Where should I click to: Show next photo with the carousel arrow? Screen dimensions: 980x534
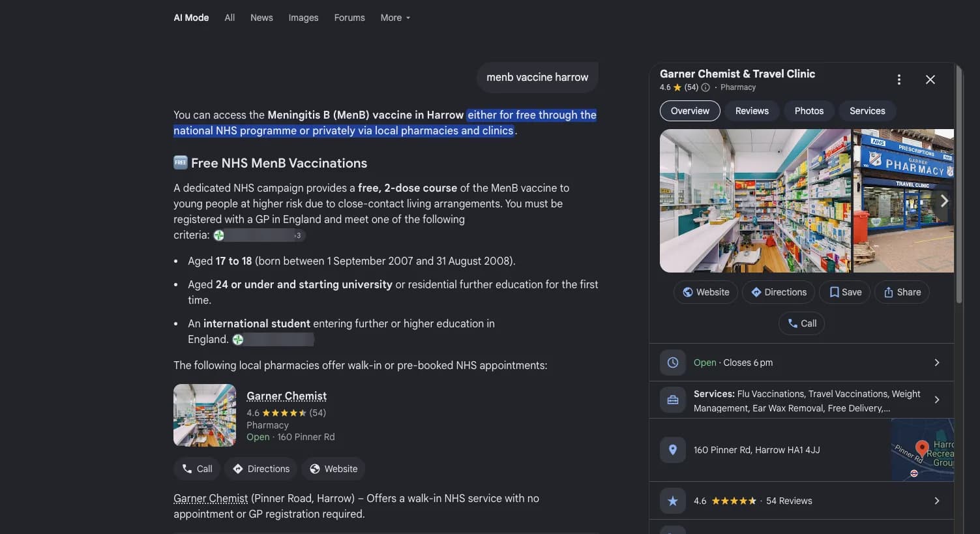coord(943,201)
